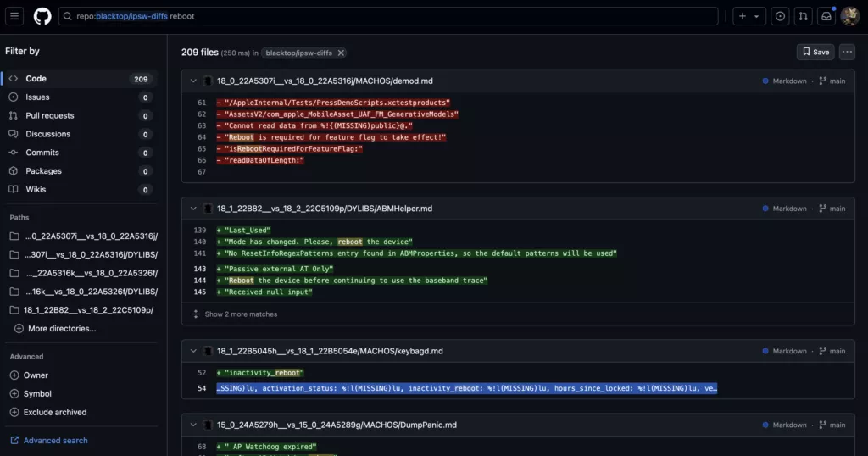868x456 pixels.
Task: Open the hamburger navigation menu
Action: click(x=15, y=16)
